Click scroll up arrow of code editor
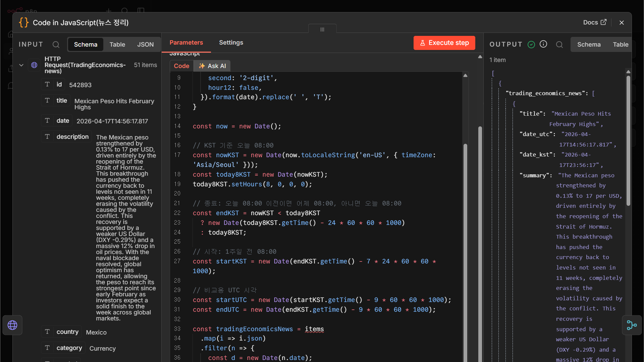Screen dimensions: 644x362 point(465,75)
